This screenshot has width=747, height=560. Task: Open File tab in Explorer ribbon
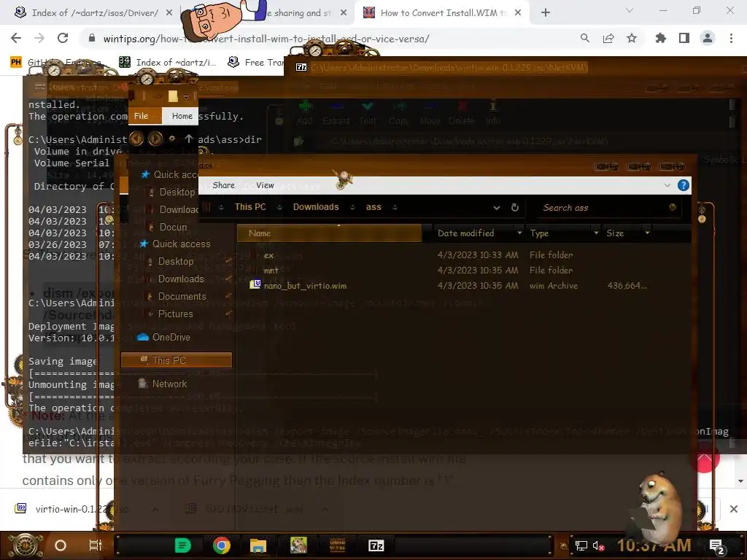(x=141, y=116)
